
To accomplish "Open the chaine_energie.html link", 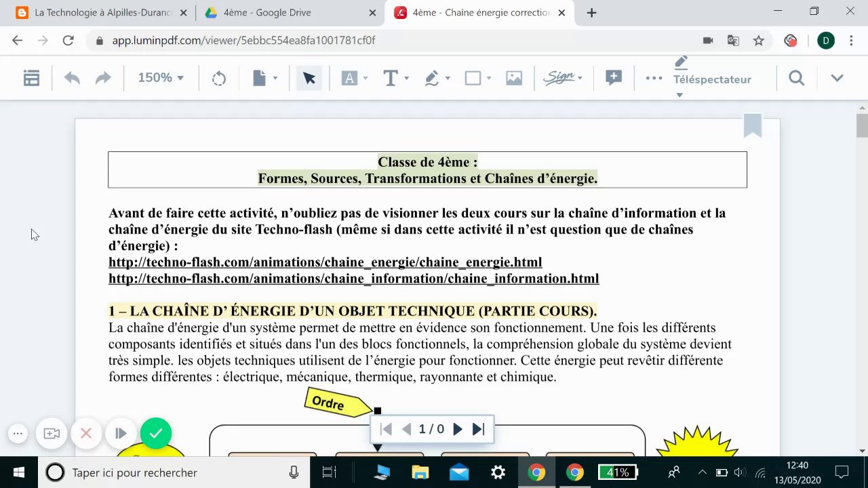I will tap(325, 262).
